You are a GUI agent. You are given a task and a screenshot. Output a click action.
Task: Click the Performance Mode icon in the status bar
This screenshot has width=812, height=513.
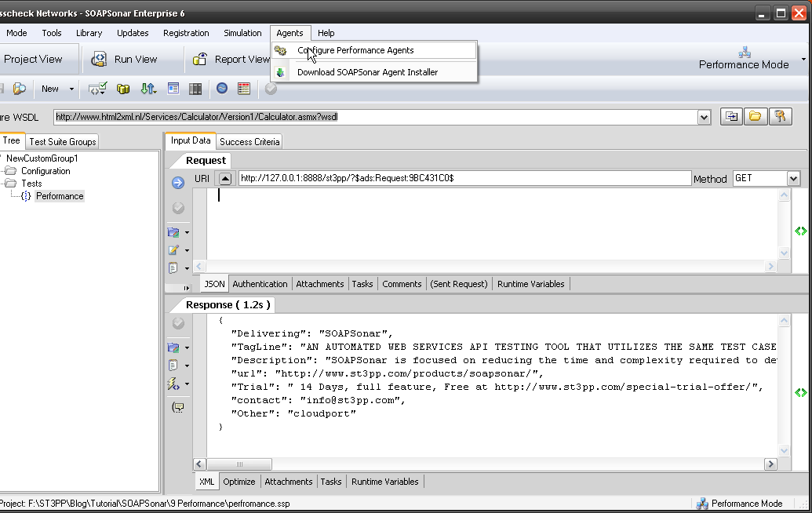point(702,504)
